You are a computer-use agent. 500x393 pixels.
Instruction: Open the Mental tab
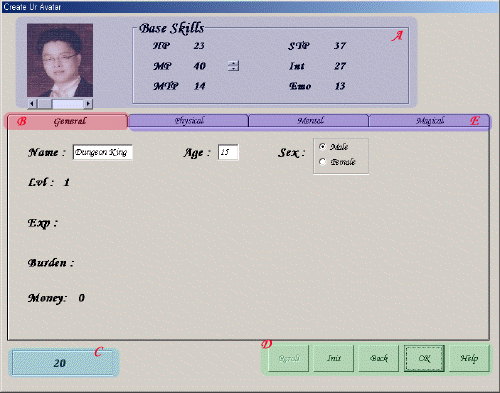[309, 121]
